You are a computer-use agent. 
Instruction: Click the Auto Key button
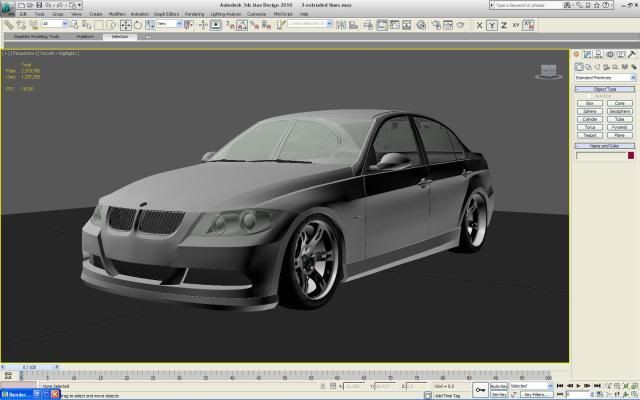pyautogui.click(x=499, y=386)
